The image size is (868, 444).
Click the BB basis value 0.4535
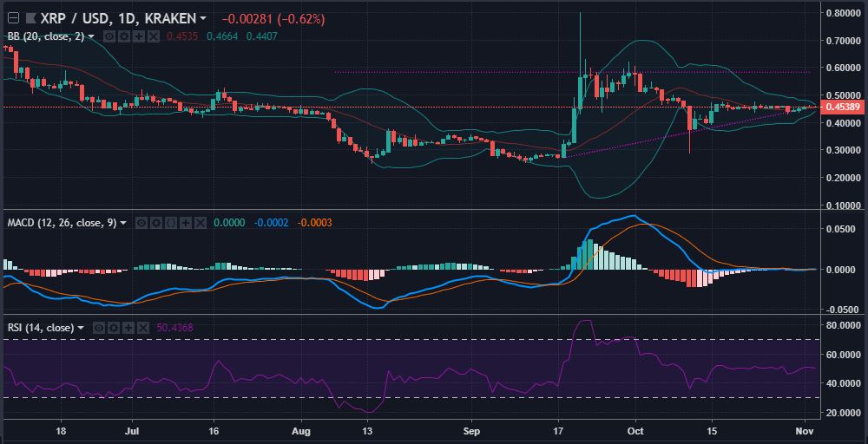click(182, 36)
